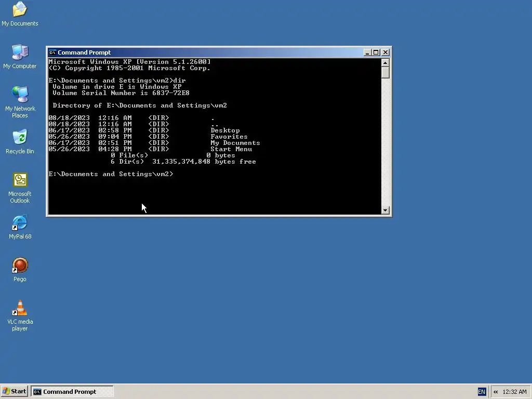Click the 'Start Menu' directory entry

[x=231, y=149]
